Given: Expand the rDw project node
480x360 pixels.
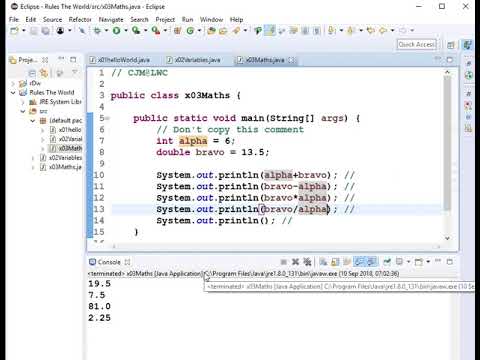Looking at the screenshot, I should coord(13,83).
